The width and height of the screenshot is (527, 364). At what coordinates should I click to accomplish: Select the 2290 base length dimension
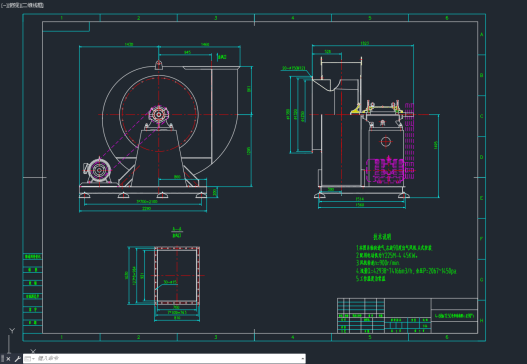(x=147, y=208)
